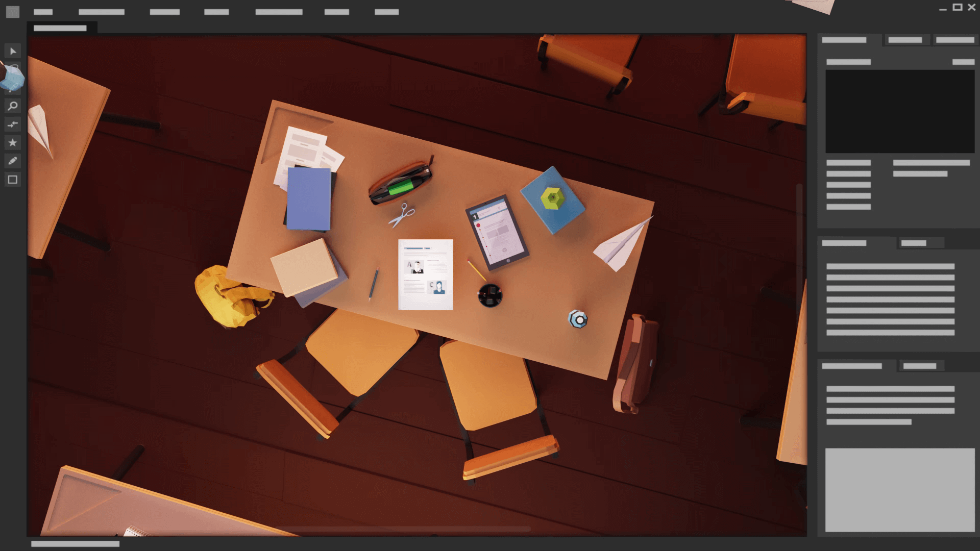Select the rectangle shape tool
980x551 pixels.
13,180
